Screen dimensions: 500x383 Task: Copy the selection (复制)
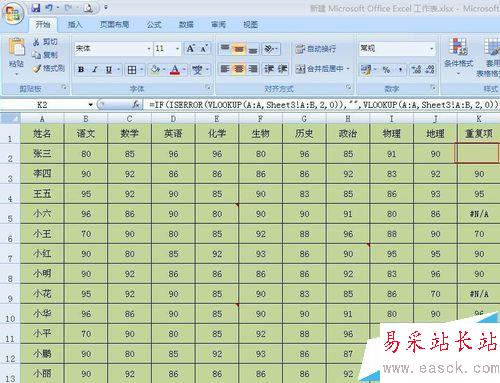tap(45, 55)
